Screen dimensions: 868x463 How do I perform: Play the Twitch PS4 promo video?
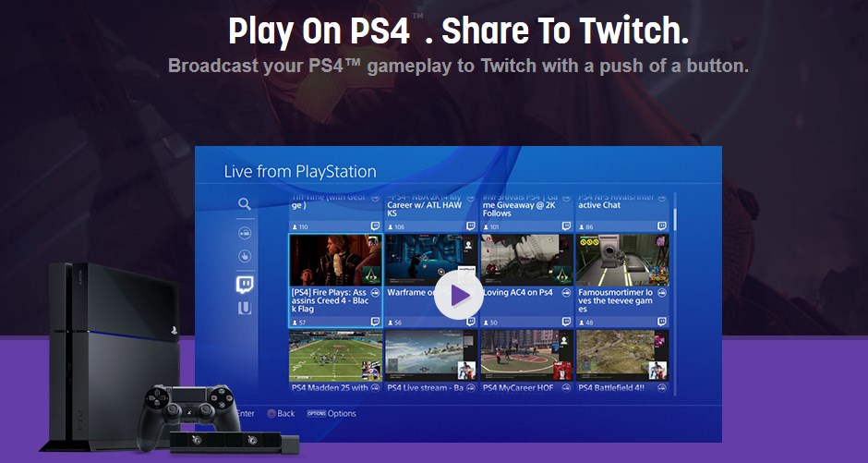pyautogui.click(x=458, y=295)
